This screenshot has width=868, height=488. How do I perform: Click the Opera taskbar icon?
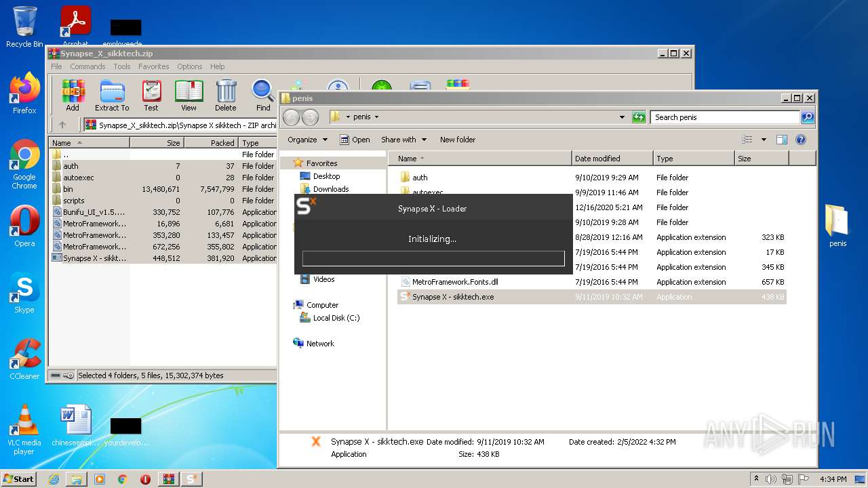145,479
